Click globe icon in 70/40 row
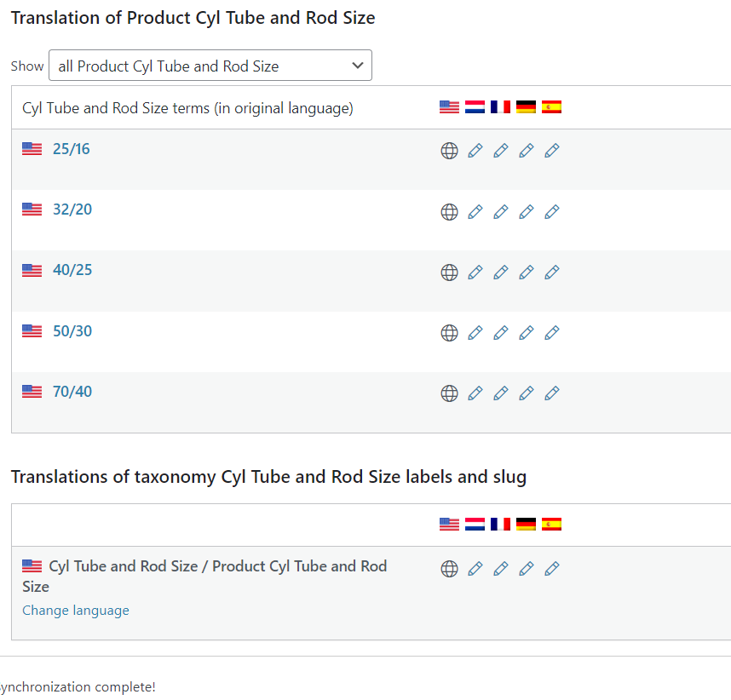Screen dimensions: 731x700 point(449,393)
